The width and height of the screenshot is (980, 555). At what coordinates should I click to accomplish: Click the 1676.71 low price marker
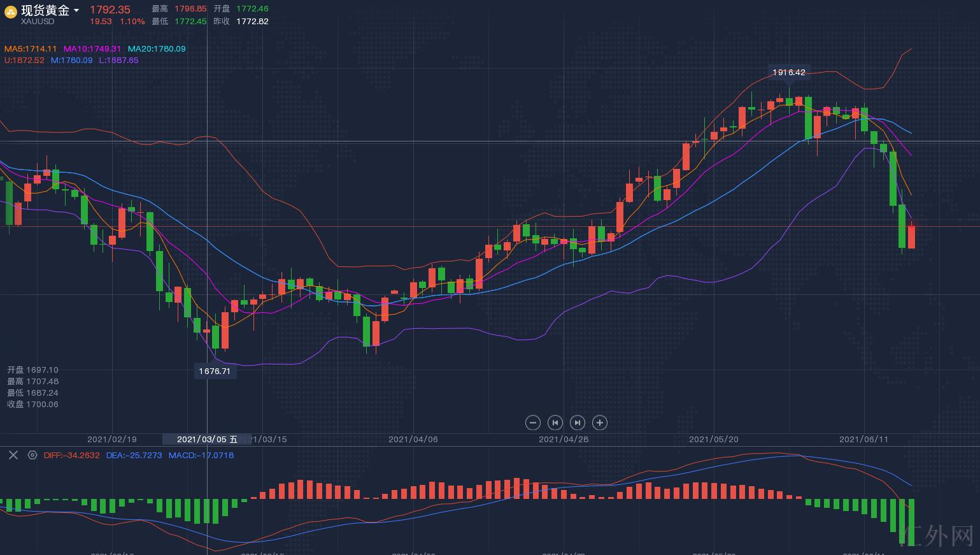click(215, 371)
